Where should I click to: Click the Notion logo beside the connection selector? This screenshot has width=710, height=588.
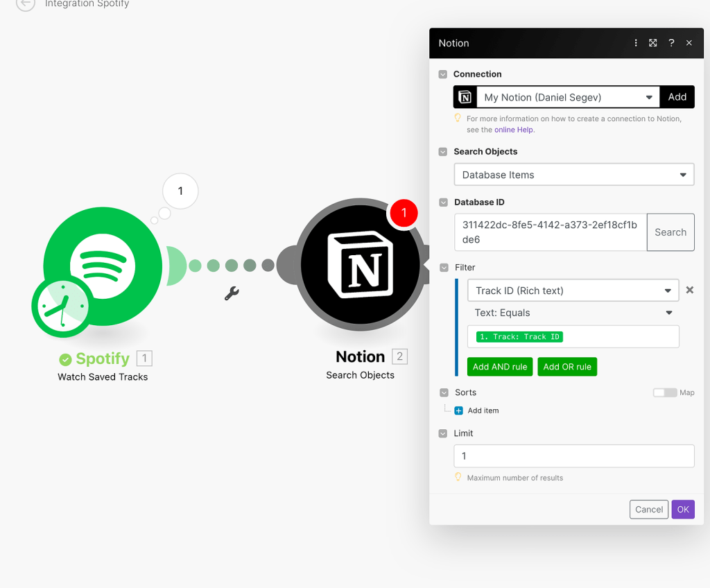465,96
